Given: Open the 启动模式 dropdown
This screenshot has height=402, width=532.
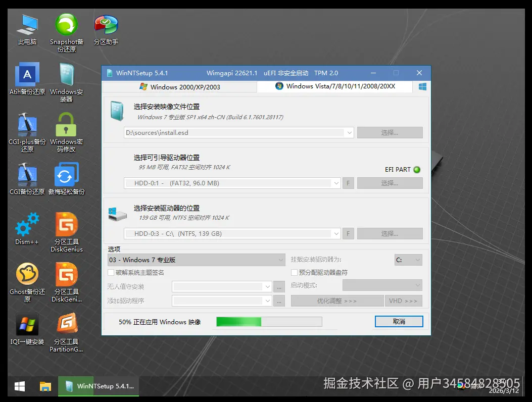Looking at the screenshot, I should tap(382, 285).
